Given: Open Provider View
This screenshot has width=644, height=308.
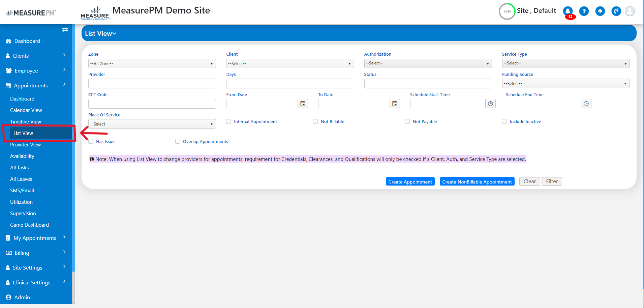Looking at the screenshot, I should [x=25, y=145].
